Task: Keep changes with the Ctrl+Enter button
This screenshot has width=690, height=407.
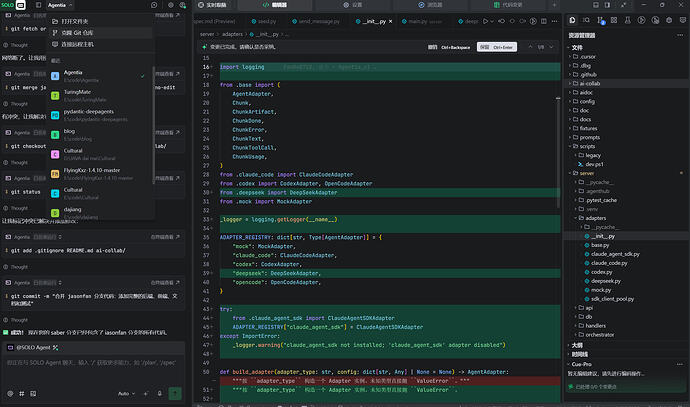Action: pyautogui.click(x=497, y=47)
